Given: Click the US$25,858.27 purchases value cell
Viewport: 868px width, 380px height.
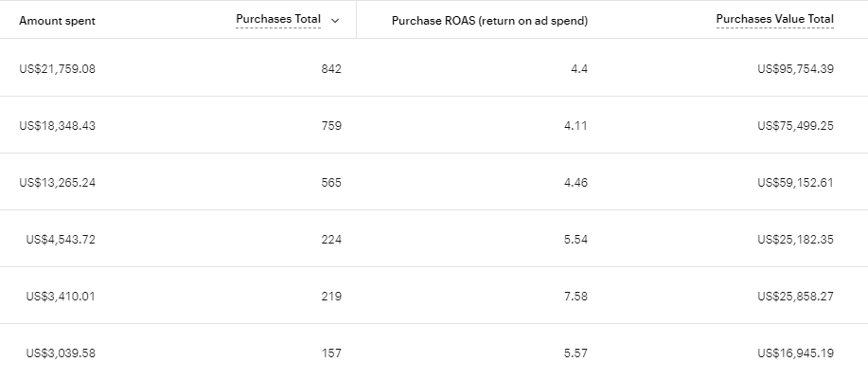Looking at the screenshot, I should coord(795,296).
